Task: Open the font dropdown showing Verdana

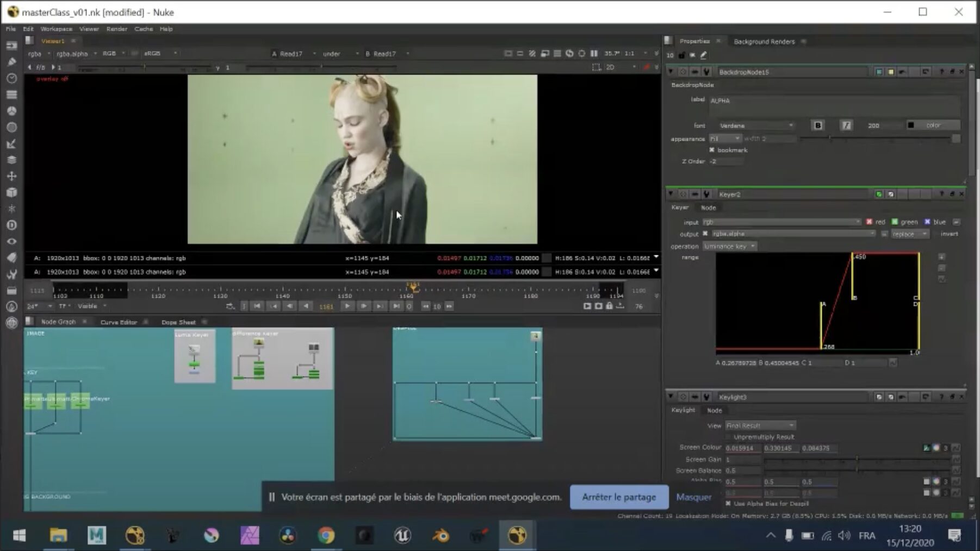Action: pyautogui.click(x=756, y=125)
